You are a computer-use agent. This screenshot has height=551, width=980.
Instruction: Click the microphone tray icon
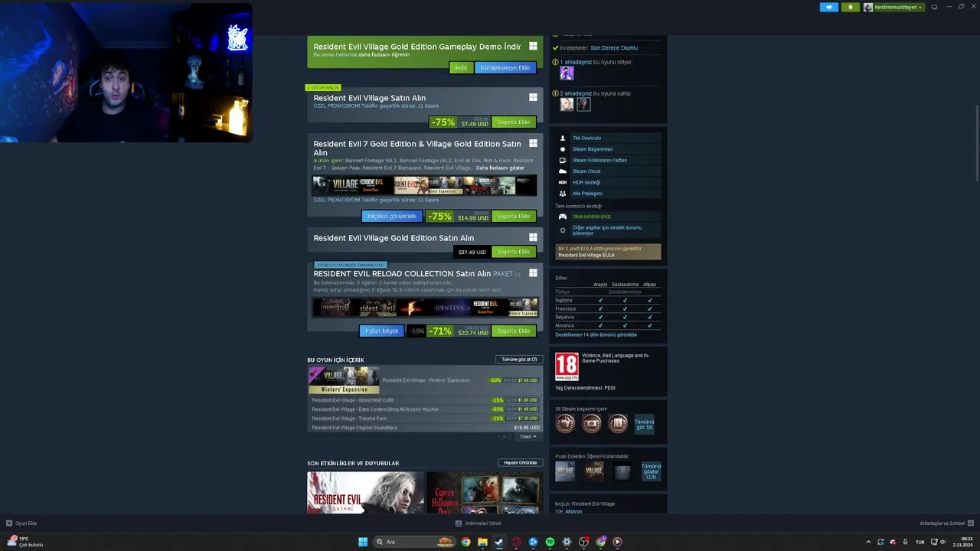point(905,542)
